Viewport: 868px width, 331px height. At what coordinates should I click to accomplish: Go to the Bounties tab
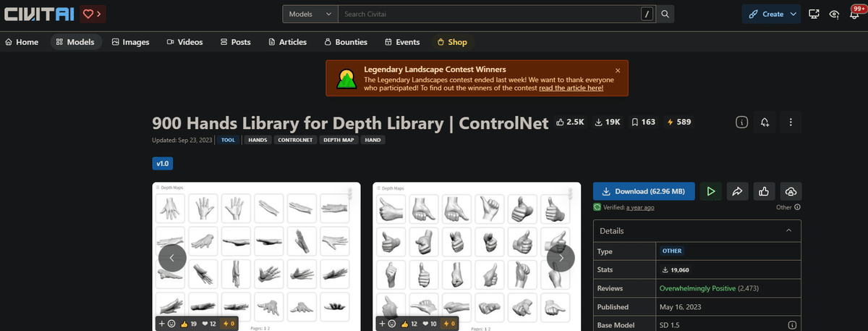pyautogui.click(x=346, y=42)
